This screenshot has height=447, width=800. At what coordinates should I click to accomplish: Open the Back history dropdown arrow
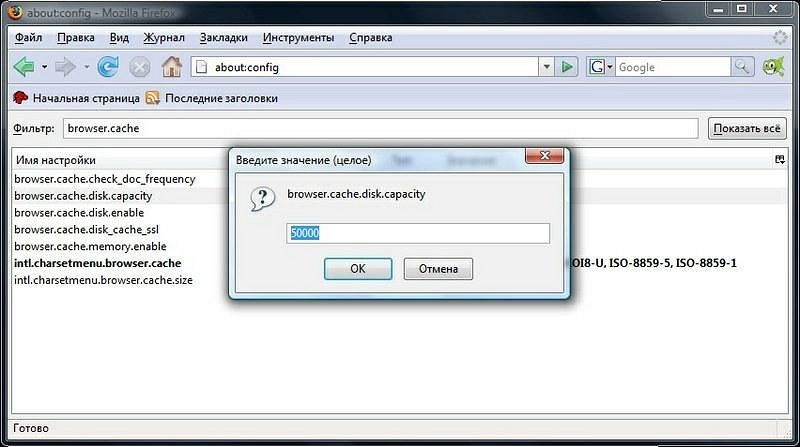click(44, 67)
